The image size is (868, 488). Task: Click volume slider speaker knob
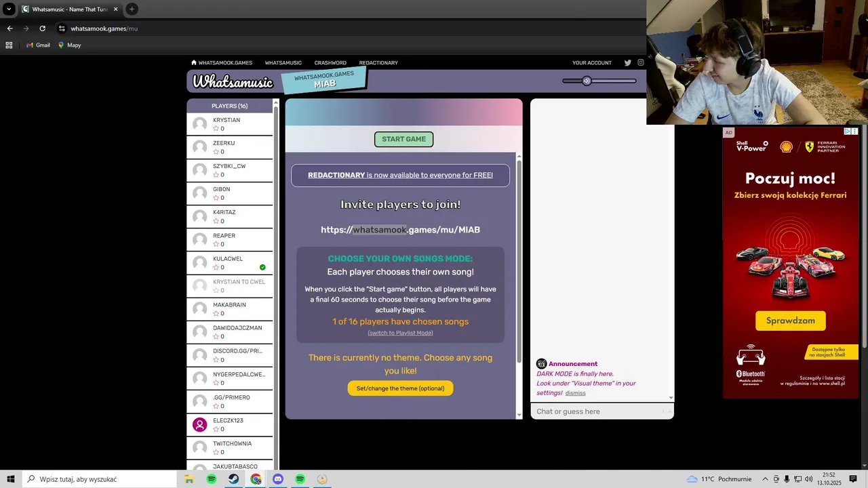[587, 81]
